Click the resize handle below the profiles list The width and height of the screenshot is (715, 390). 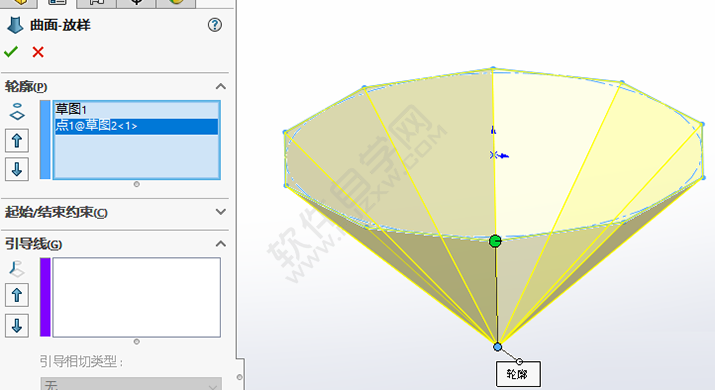pyautogui.click(x=136, y=184)
